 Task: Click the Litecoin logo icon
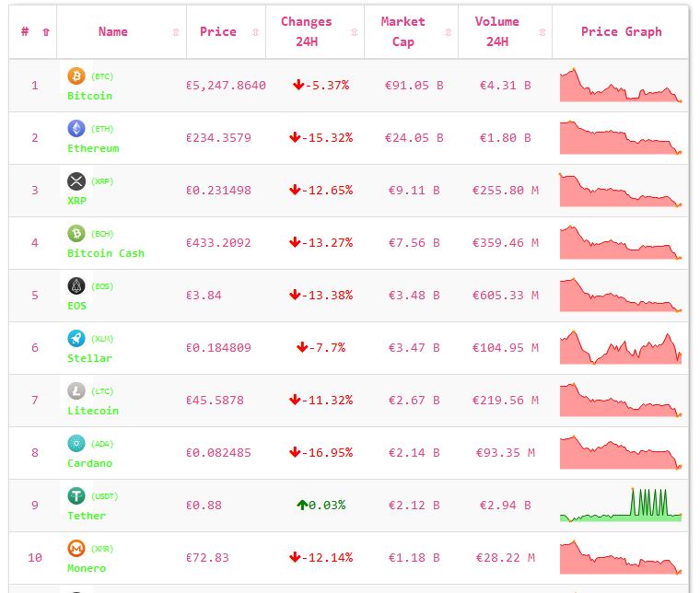[76, 390]
